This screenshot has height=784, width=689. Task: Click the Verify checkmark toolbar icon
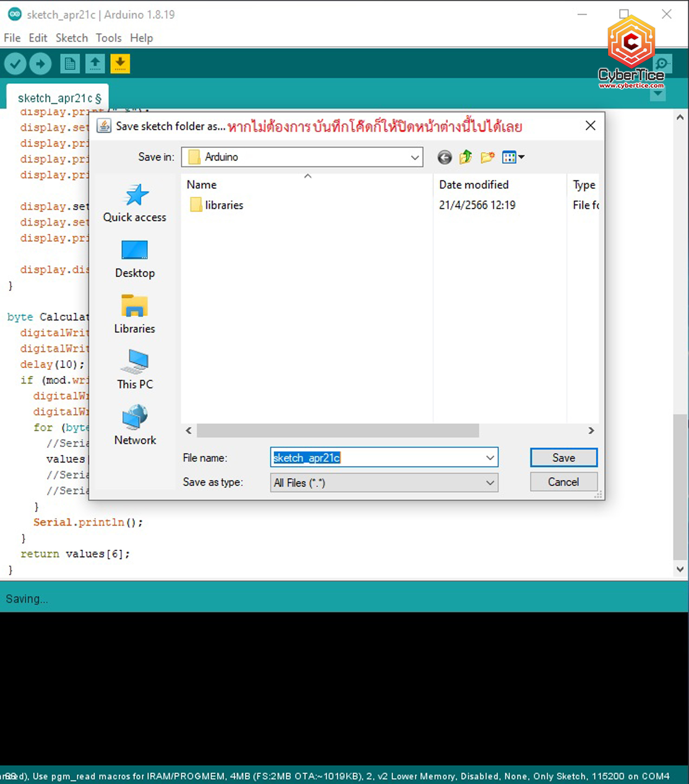[15, 64]
